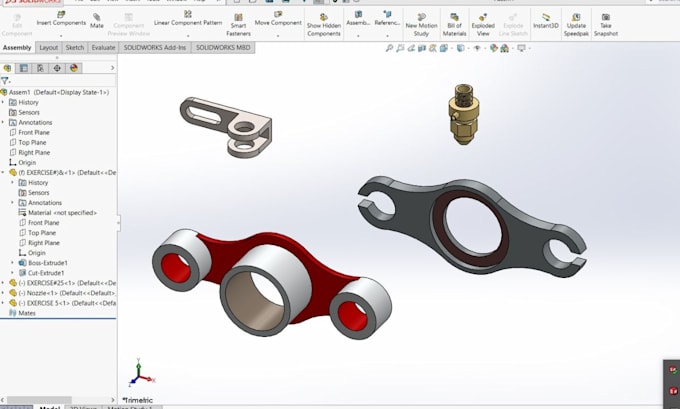Switch to the Sketch tab
Viewport: 680px width, 409px height.
75,48
